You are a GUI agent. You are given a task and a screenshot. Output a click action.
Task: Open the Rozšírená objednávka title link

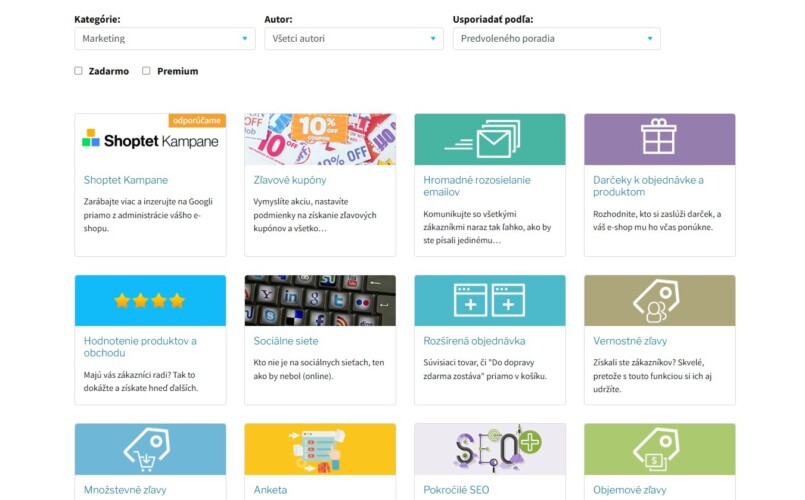tap(474, 341)
